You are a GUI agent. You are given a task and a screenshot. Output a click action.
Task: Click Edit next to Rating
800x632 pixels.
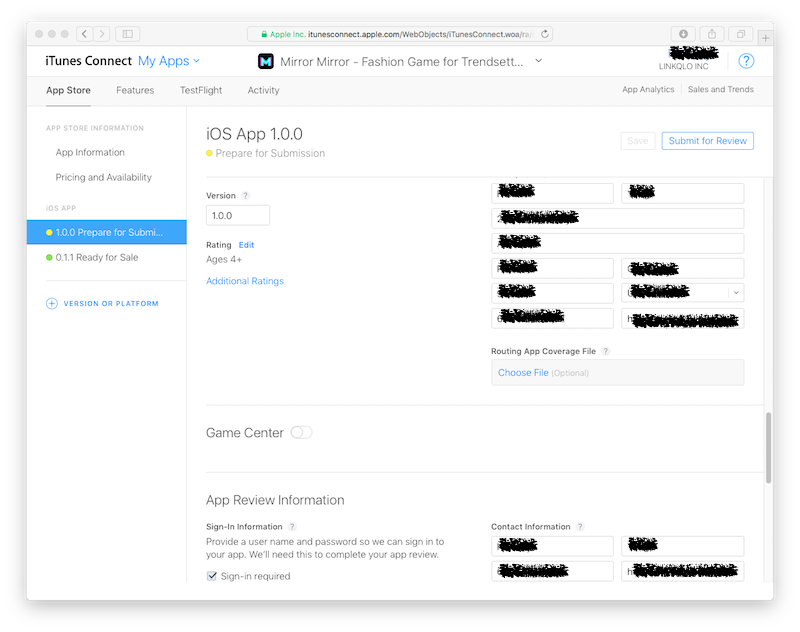(246, 245)
